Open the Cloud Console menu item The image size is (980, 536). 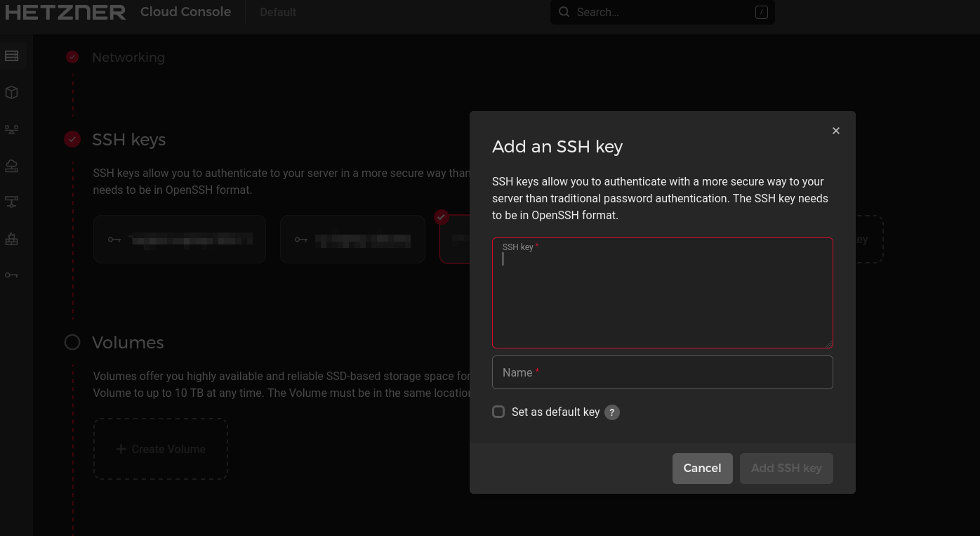[x=185, y=12]
